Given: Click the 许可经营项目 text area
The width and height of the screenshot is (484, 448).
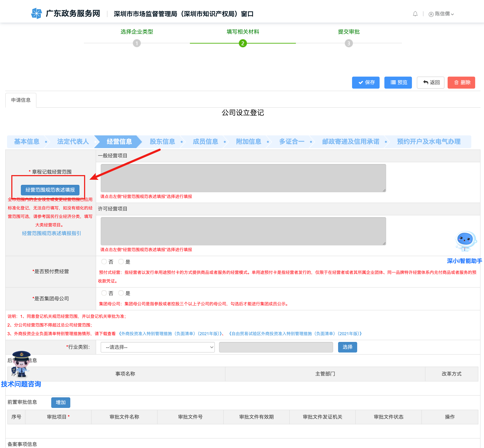Looking at the screenshot, I should point(243,231).
